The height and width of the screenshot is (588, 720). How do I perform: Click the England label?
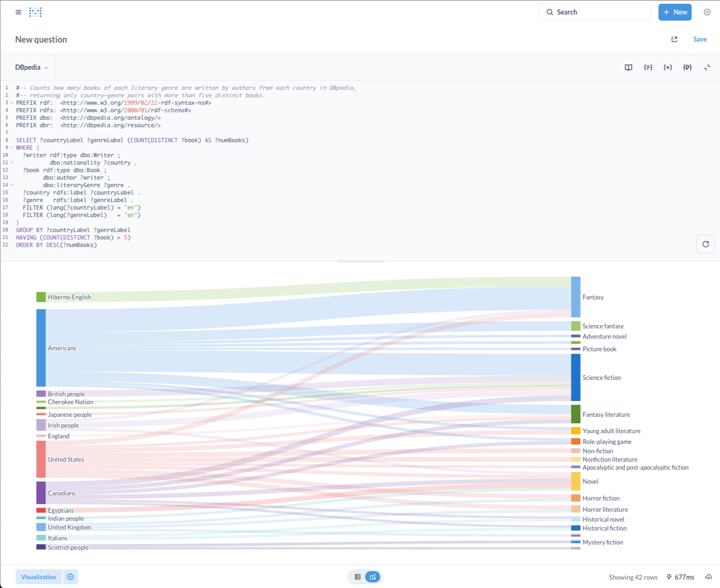[58, 436]
